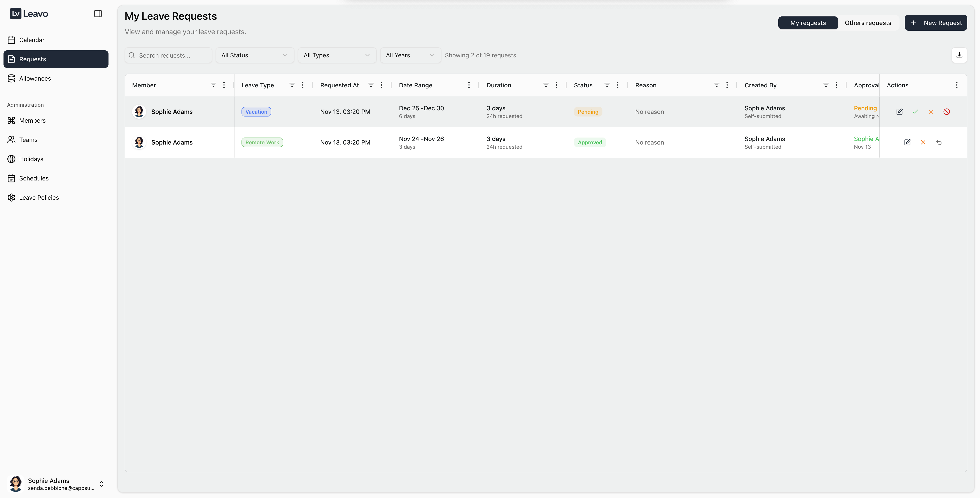Open the All Years dropdown
Screen dimensions: 980x498
[x=410, y=55]
